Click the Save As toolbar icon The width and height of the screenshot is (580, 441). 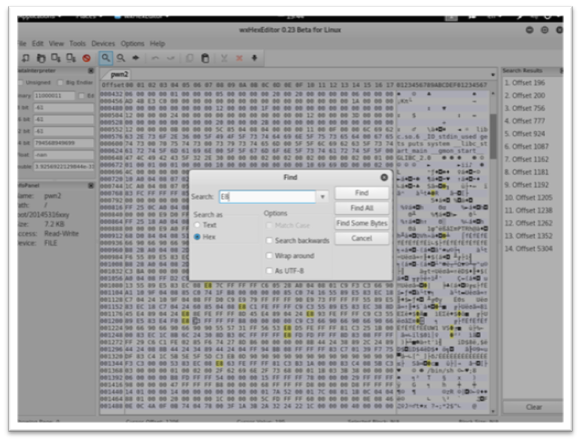[x=71, y=58]
